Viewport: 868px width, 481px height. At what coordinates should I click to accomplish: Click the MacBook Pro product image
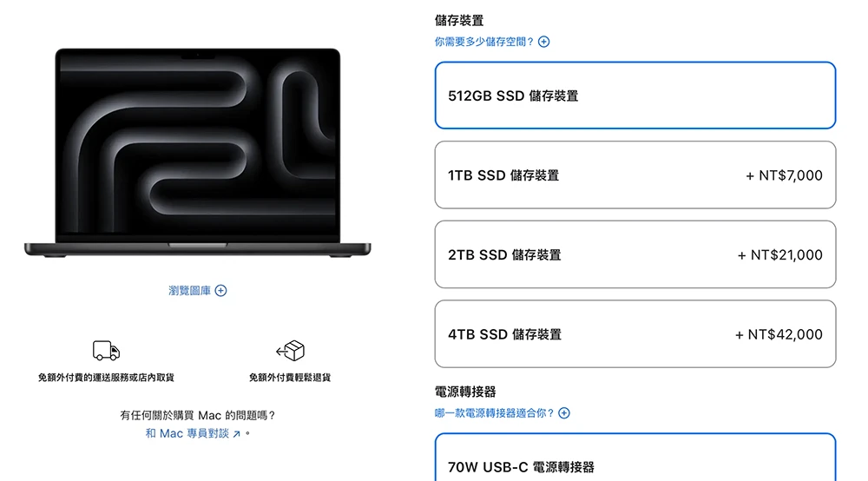(x=198, y=153)
